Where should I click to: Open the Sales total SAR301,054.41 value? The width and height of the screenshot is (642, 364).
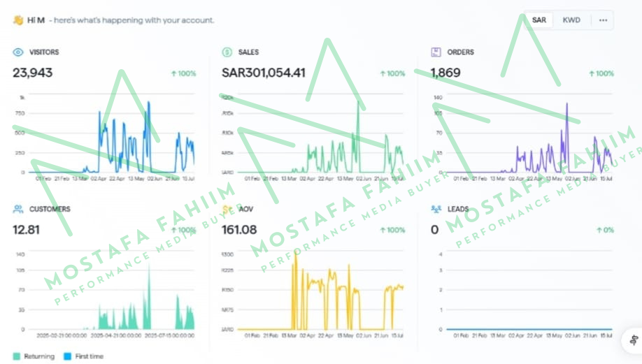264,73
